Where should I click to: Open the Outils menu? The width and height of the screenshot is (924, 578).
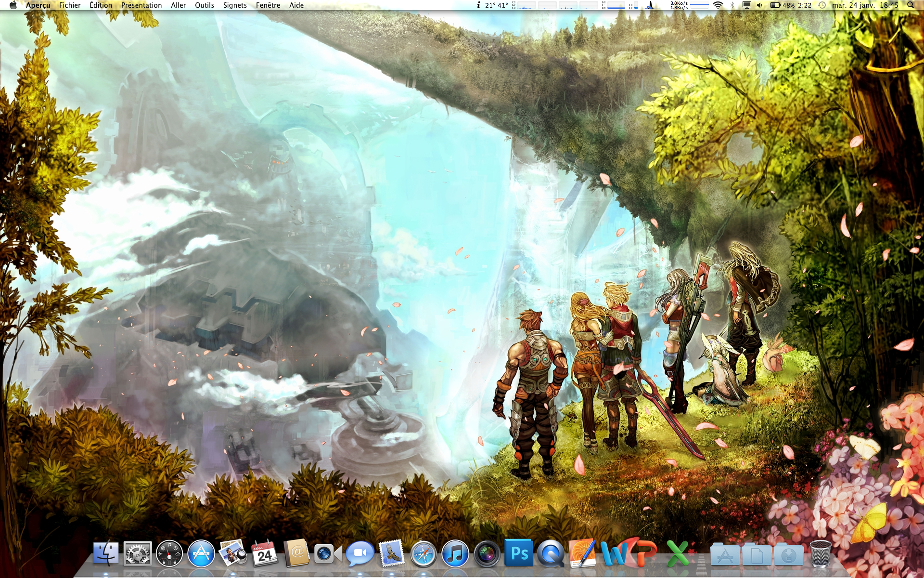pos(204,5)
